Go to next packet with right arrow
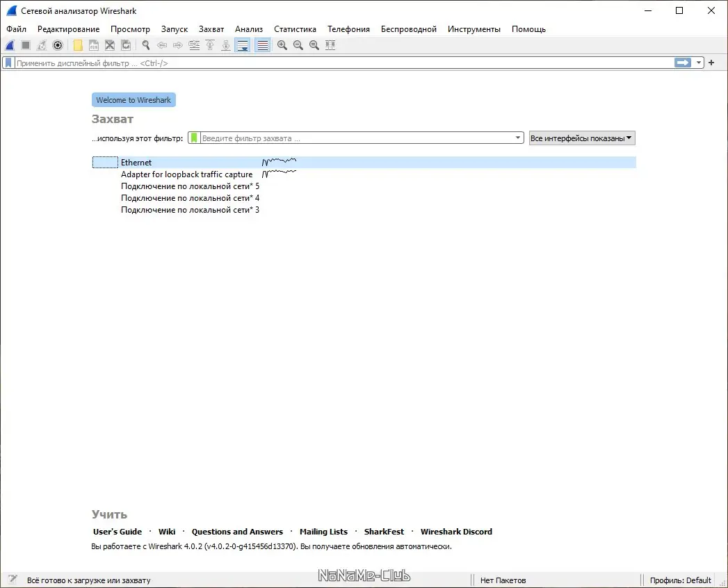 (178, 45)
